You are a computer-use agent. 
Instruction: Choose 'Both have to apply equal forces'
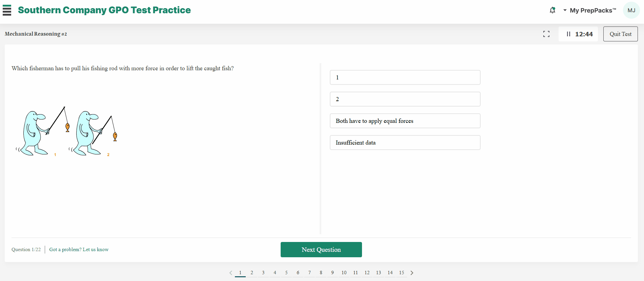pyautogui.click(x=405, y=121)
